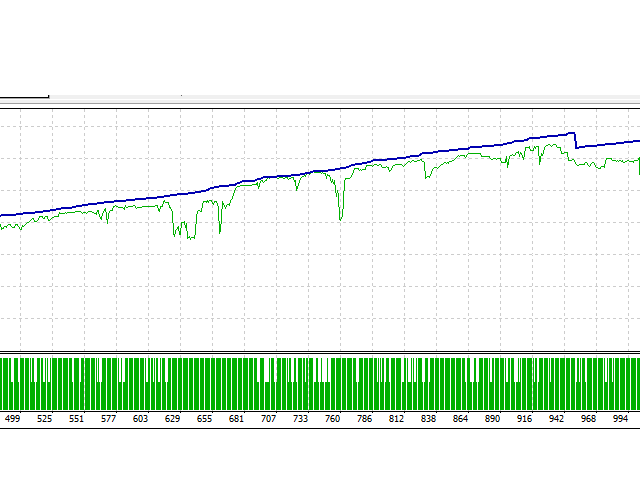Click the x-axis label 916
Viewport: 640px width, 480px height.
[x=524, y=419]
